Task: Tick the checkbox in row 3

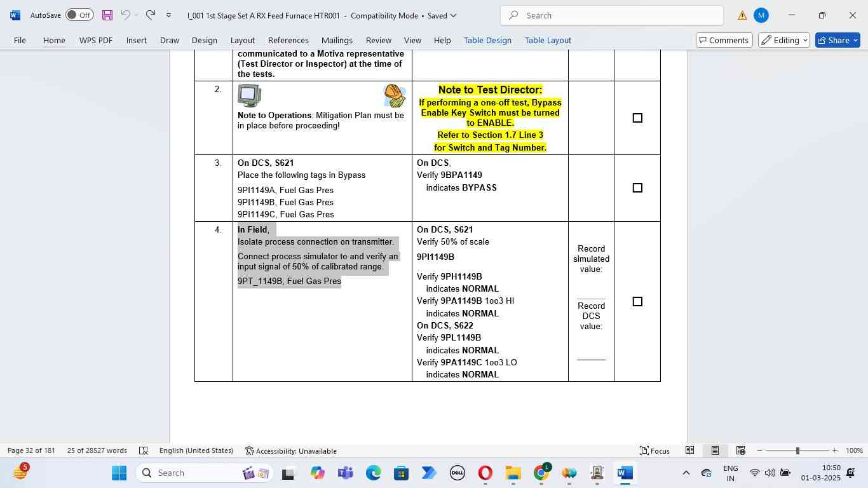Action: 637,188
